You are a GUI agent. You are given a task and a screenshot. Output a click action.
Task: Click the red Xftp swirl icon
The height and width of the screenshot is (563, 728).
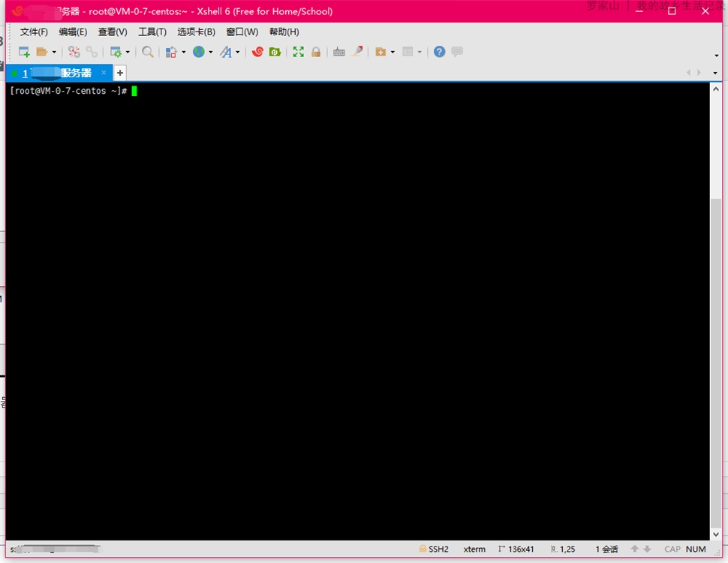257,52
